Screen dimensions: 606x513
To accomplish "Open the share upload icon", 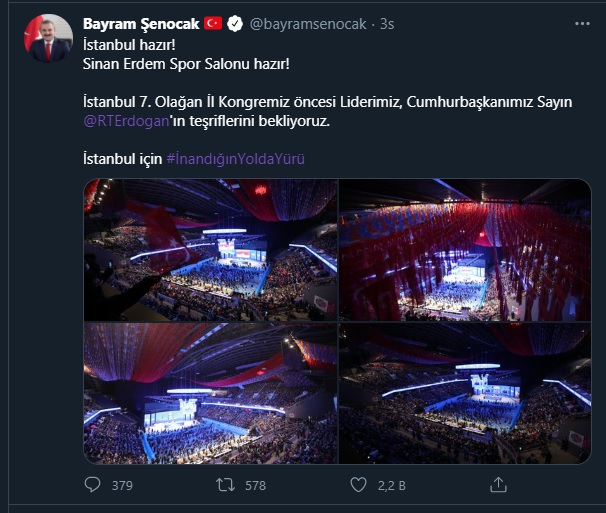I will 498,485.
